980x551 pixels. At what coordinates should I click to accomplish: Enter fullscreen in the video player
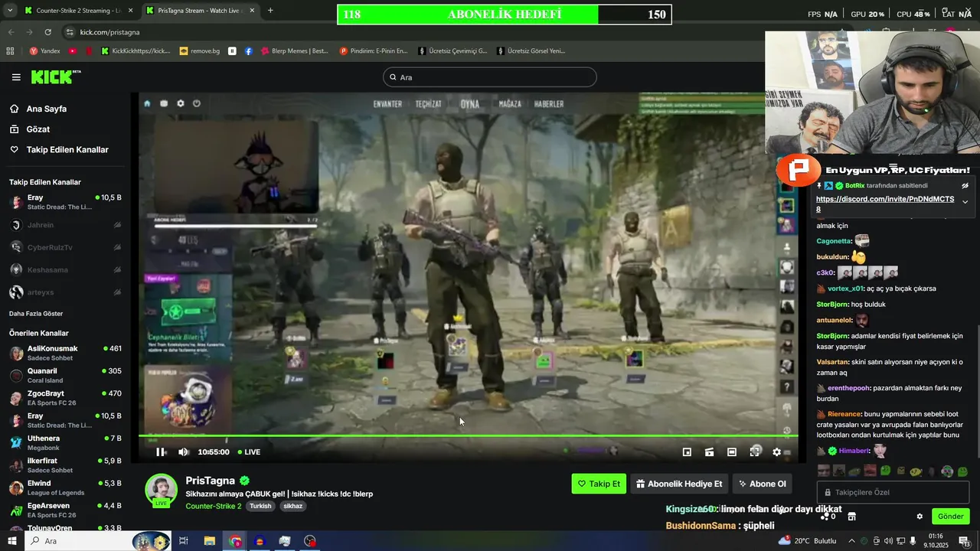pos(755,452)
